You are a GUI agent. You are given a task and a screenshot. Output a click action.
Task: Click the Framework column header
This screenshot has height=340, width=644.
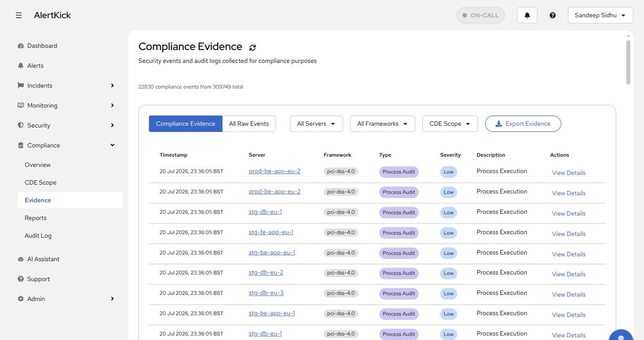click(337, 155)
